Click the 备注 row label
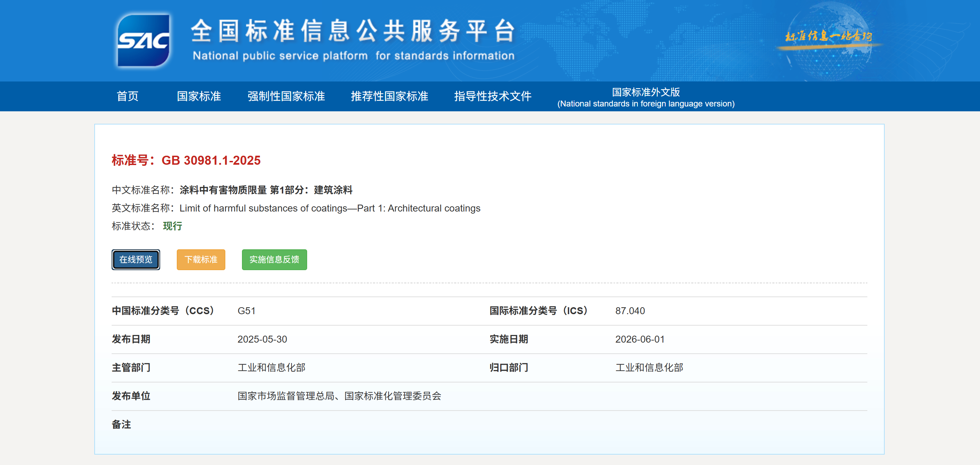This screenshot has width=980, height=465. [121, 424]
